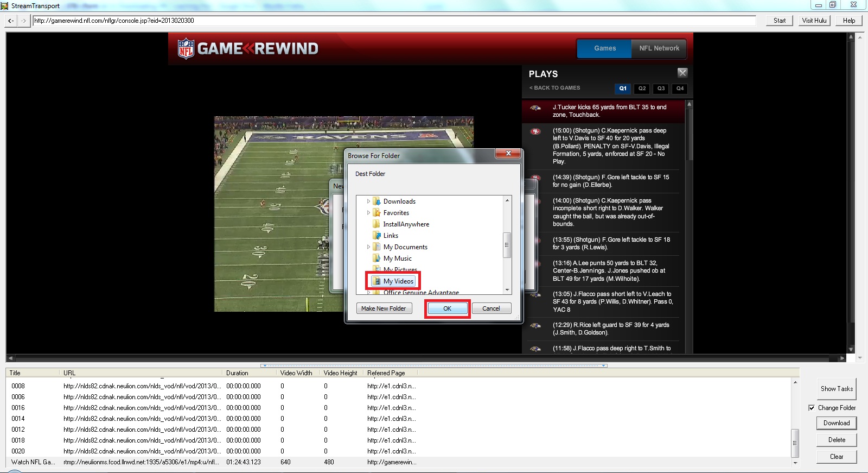Viewport: 868px width, 473px height.
Task: Click the Start button in the toolbar
Action: 780,21
